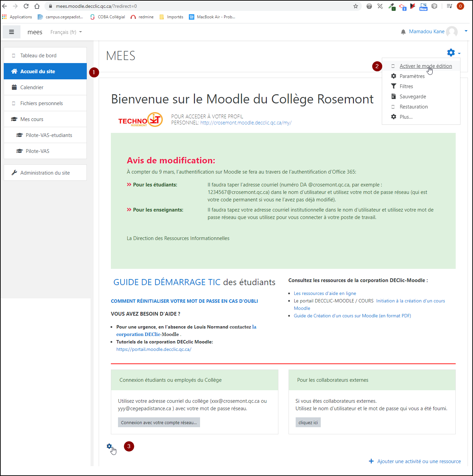Click the Mamadou Kane user avatar
473x476 pixels.
452,32
